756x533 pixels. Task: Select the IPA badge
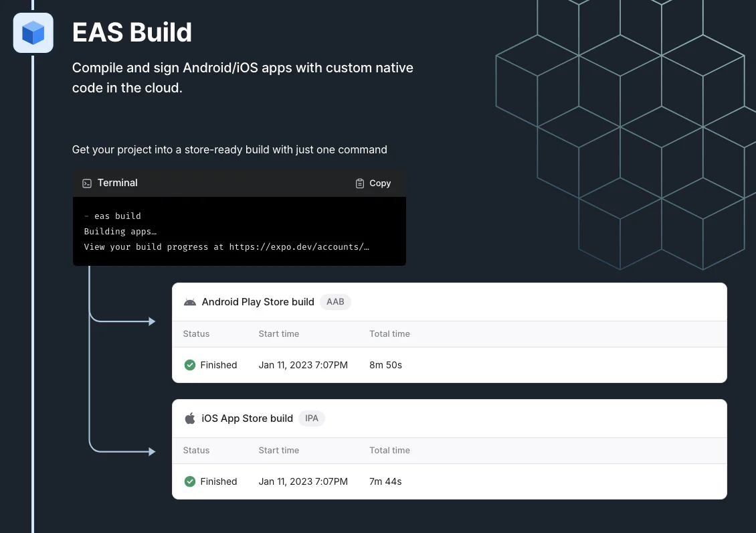pyautogui.click(x=312, y=418)
